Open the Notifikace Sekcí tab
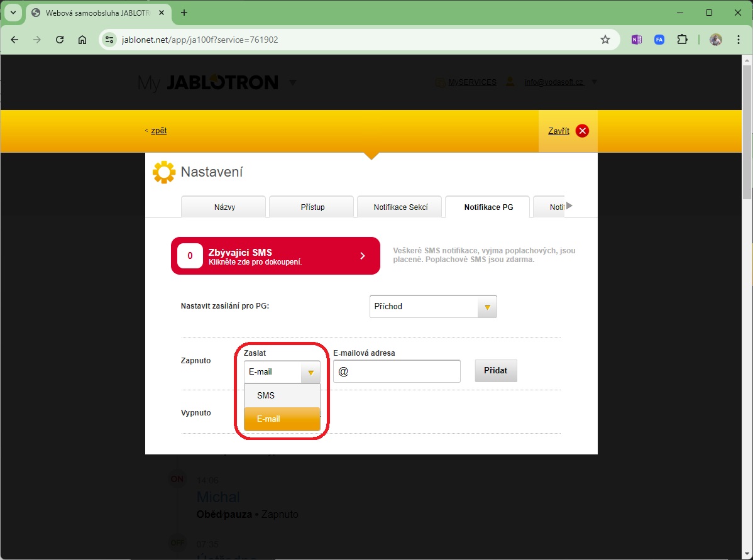Viewport: 753px width, 560px height. 400,207
